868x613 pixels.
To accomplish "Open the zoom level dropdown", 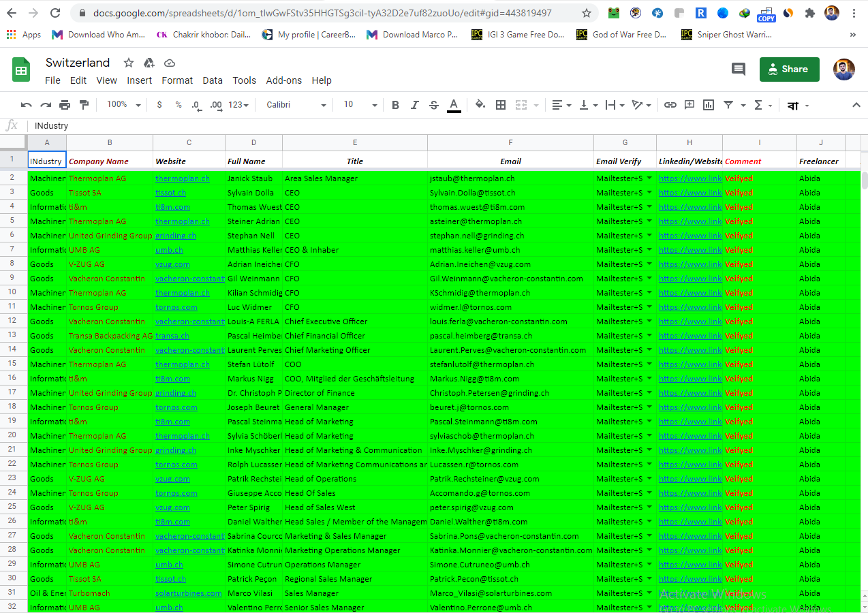I will point(123,105).
